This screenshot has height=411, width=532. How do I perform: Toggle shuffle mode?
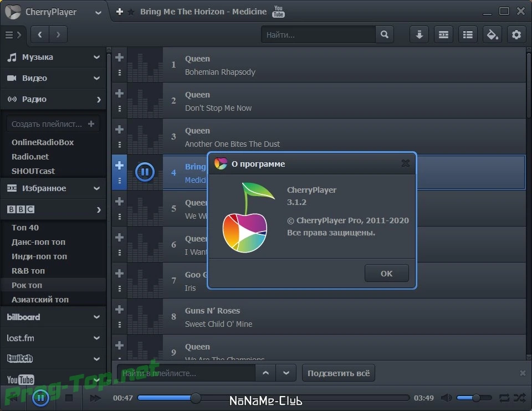click(x=519, y=398)
